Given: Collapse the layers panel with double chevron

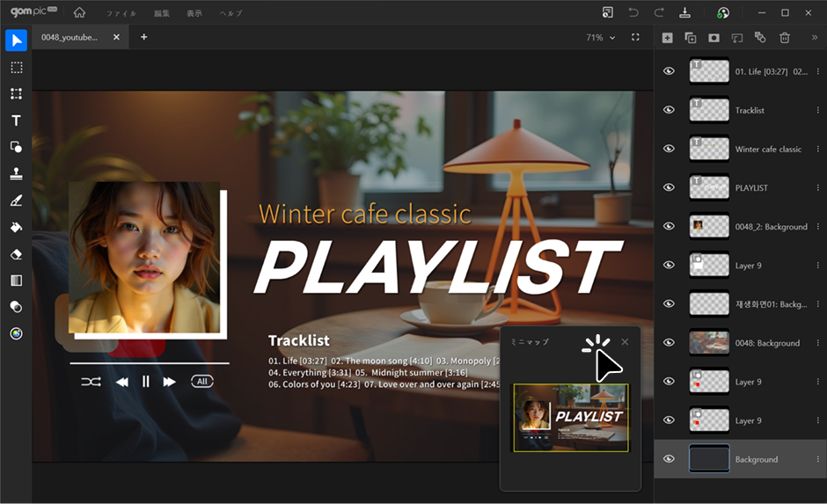Looking at the screenshot, I should (x=814, y=38).
